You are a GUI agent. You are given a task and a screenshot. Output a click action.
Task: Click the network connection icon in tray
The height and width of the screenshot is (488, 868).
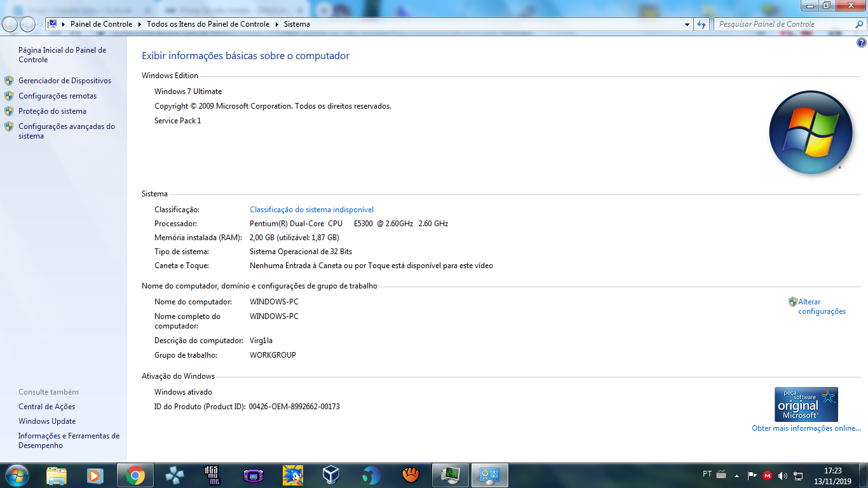799,475
